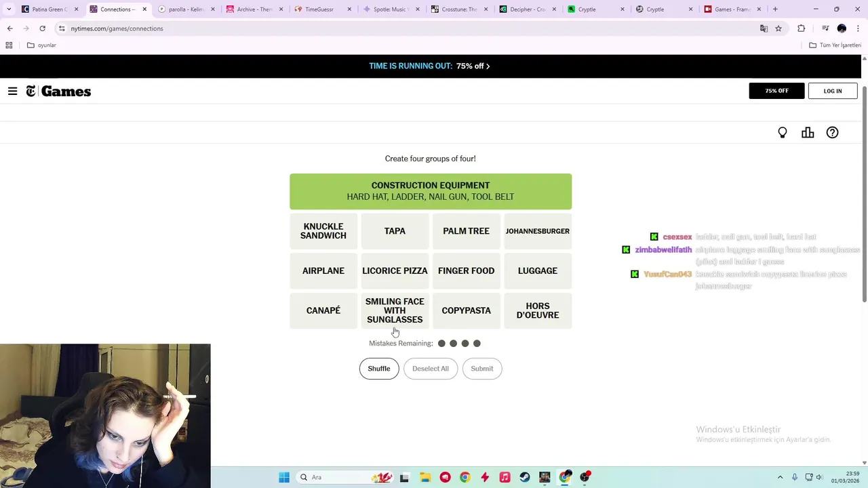
Task: Show hidden system tray icons chevron
Action: point(780,477)
